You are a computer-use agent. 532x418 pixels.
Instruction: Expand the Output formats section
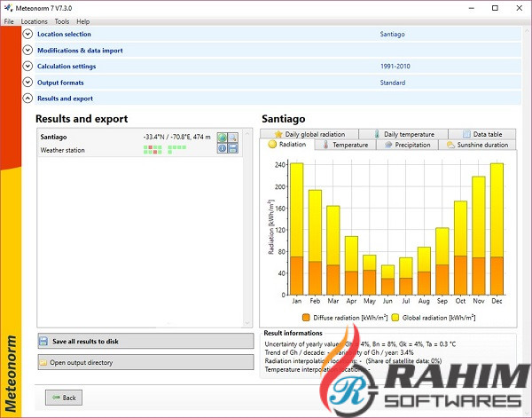point(27,83)
